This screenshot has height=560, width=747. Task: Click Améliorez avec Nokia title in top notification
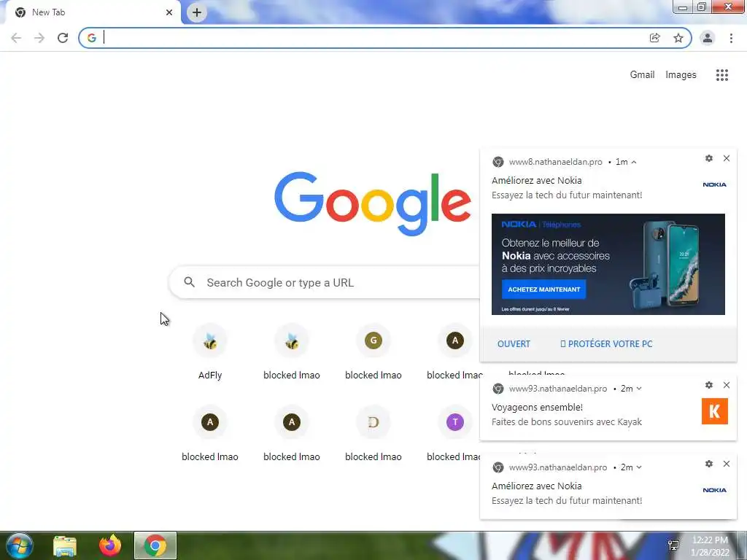(536, 181)
